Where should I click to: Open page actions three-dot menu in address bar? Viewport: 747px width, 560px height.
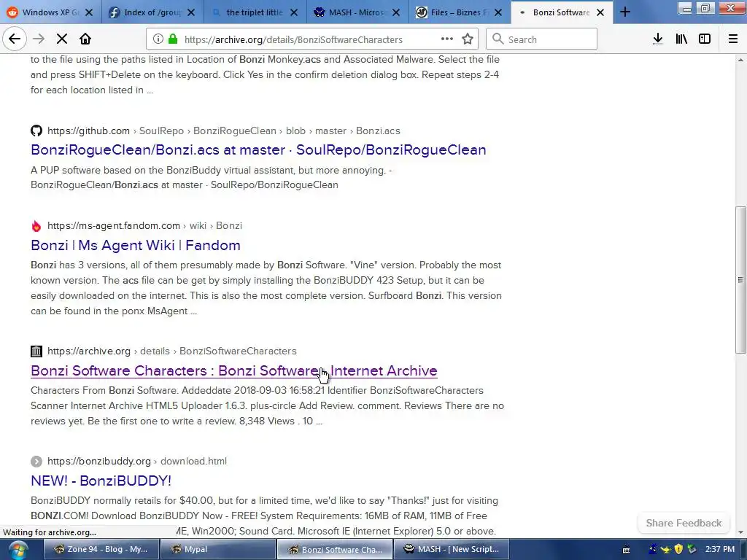[x=447, y=39]
